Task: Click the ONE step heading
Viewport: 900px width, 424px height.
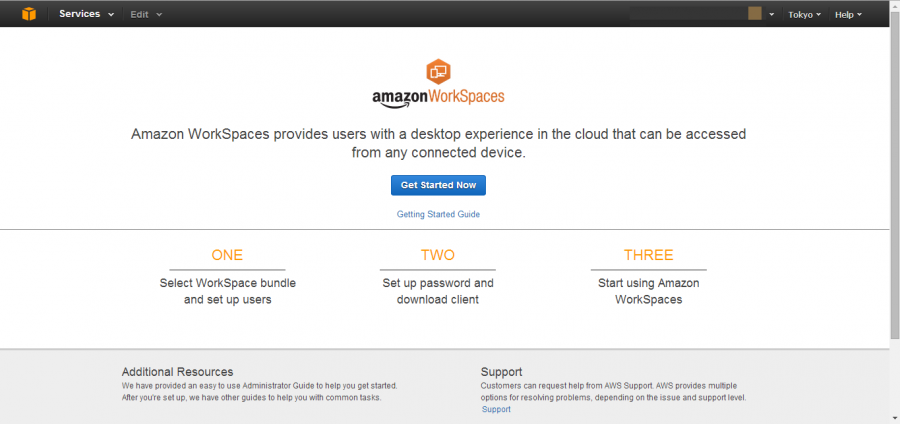Action: (227, 255)
